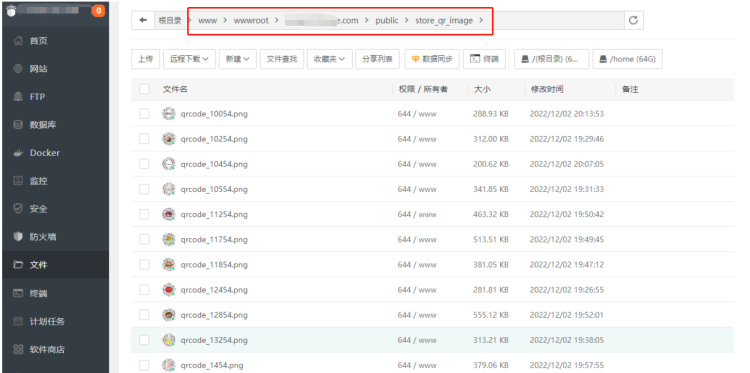Click thumbnail icon of qrcode_10054.png

(x=169, y=114)
